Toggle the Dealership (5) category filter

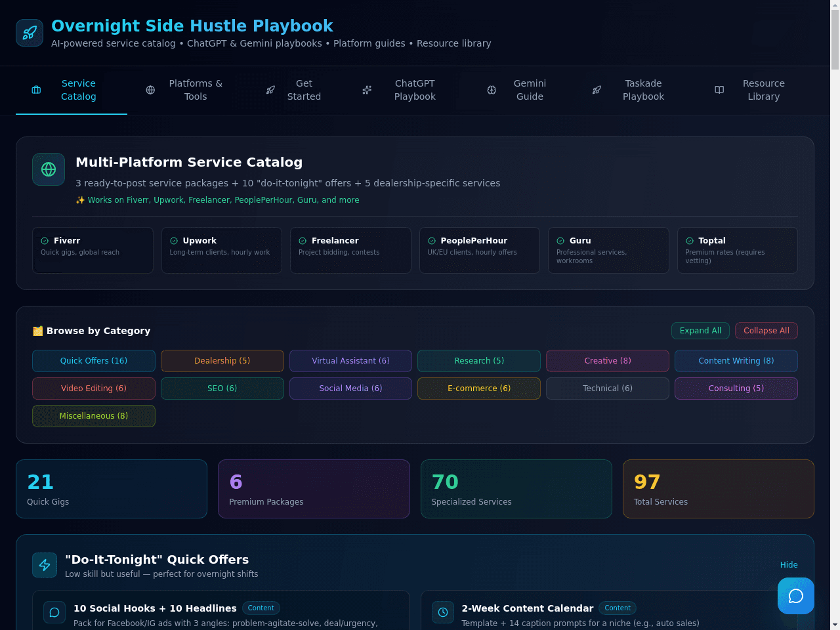[x=222, y=361]
